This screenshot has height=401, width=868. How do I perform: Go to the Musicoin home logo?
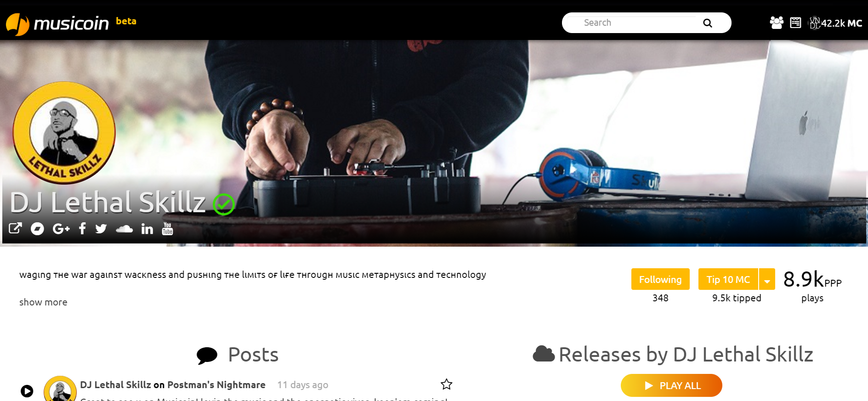pyautogui.click(x=58, y=23)
